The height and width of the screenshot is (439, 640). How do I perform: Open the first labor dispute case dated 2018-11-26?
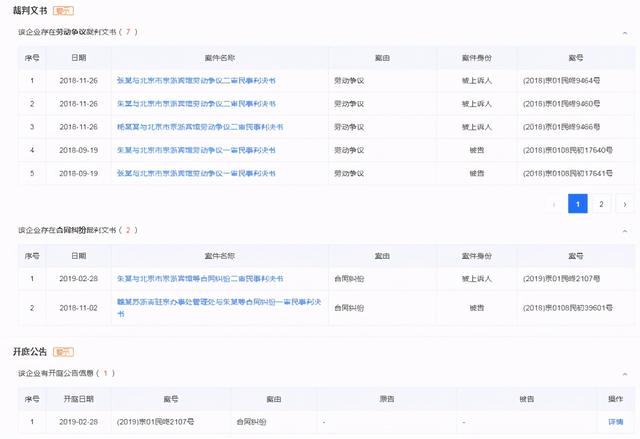click(196, 81)
